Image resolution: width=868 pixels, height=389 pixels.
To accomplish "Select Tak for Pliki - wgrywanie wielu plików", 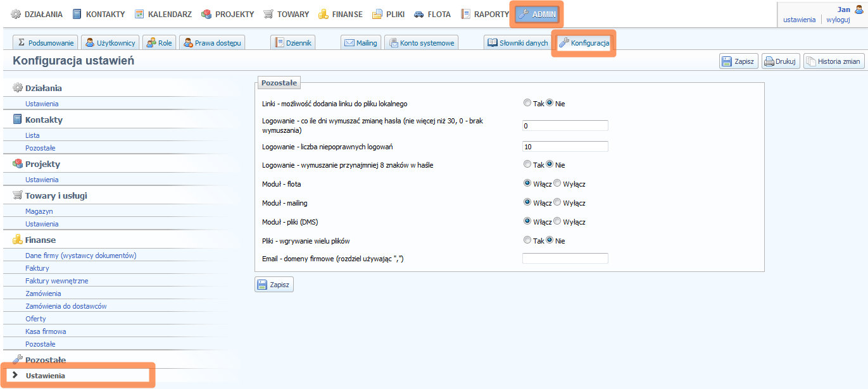I will 527,240.
